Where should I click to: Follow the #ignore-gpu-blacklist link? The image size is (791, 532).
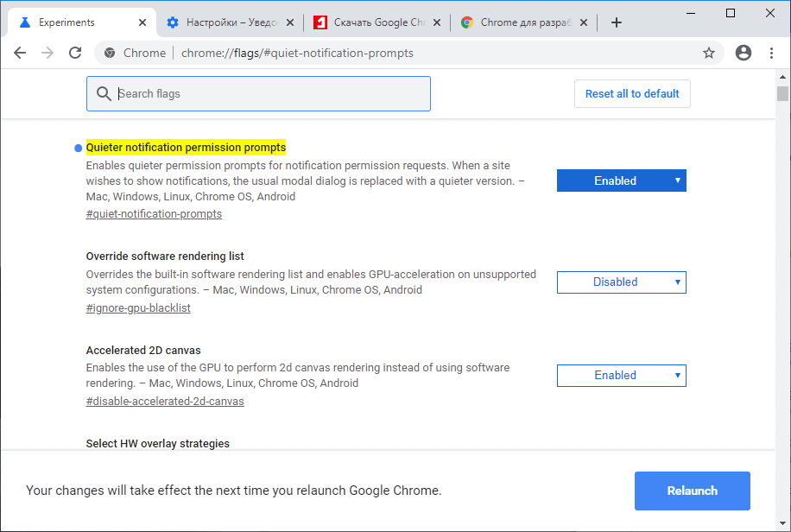point(138,307)
